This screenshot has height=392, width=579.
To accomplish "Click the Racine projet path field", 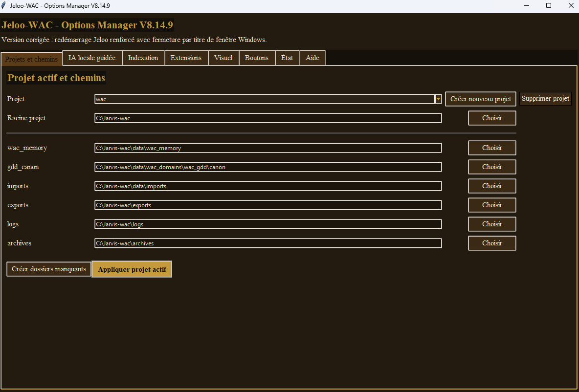I will pos(268,118).
